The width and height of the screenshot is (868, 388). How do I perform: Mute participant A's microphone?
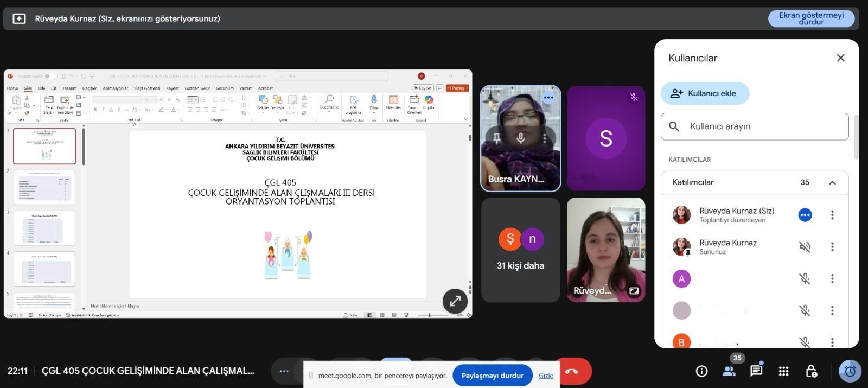click(x=805, y=279)
